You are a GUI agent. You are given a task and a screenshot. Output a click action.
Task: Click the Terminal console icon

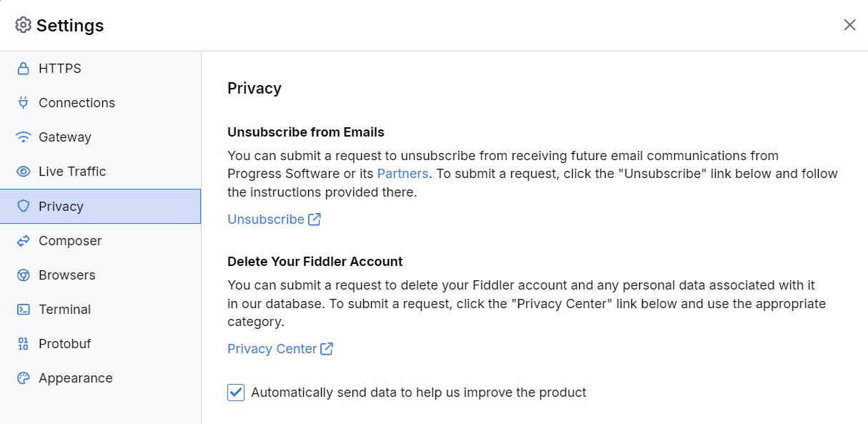24,309
